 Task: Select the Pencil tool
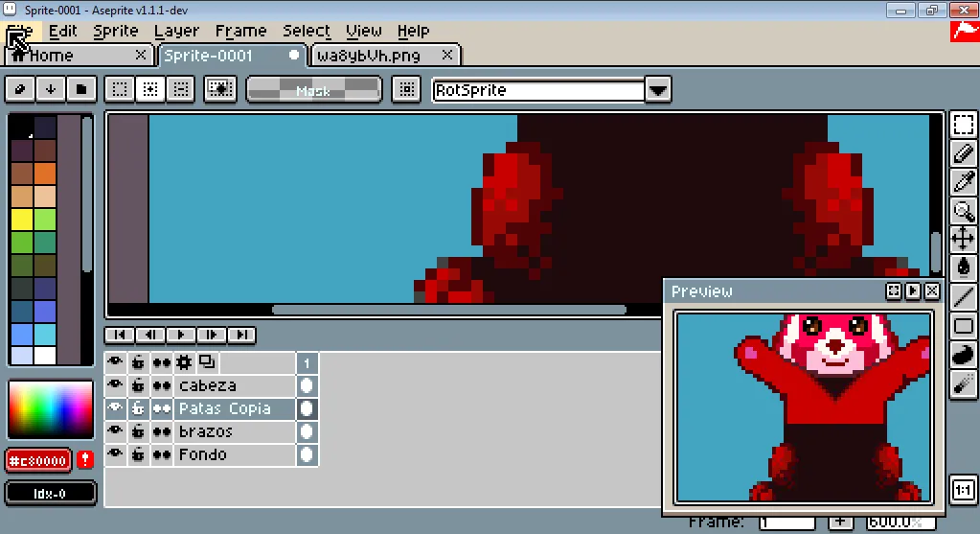pyautogui.click(x=963, y=153)
